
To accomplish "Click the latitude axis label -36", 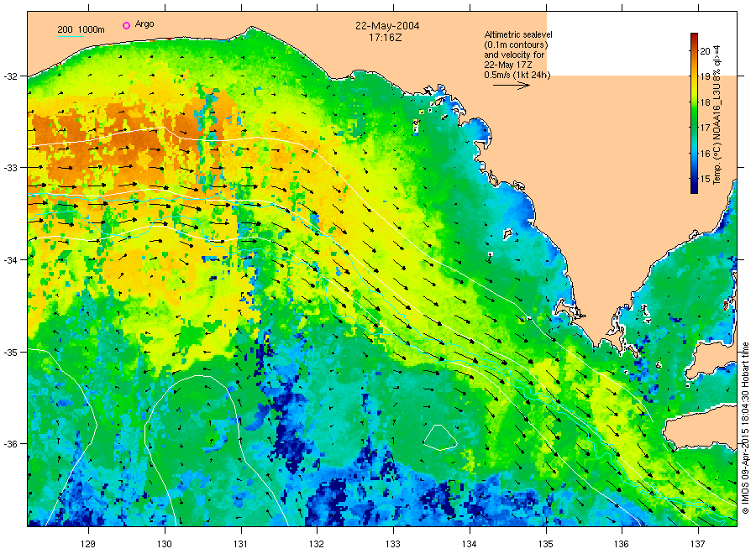I will tap(15, 443).
